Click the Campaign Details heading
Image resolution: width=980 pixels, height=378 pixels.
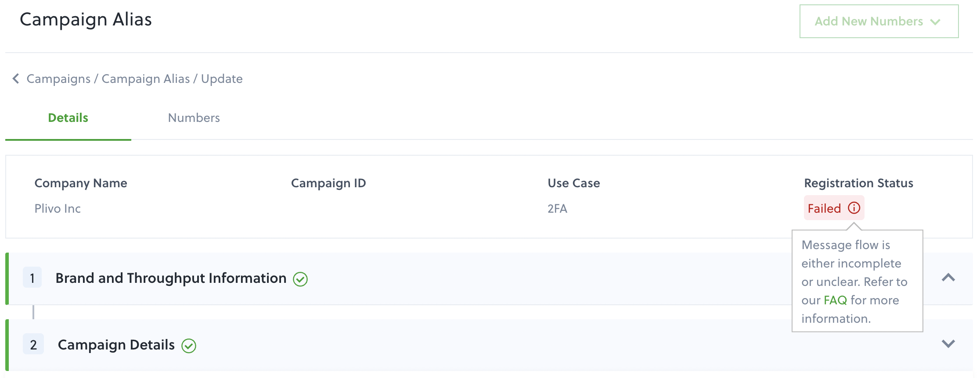[116, 345]
